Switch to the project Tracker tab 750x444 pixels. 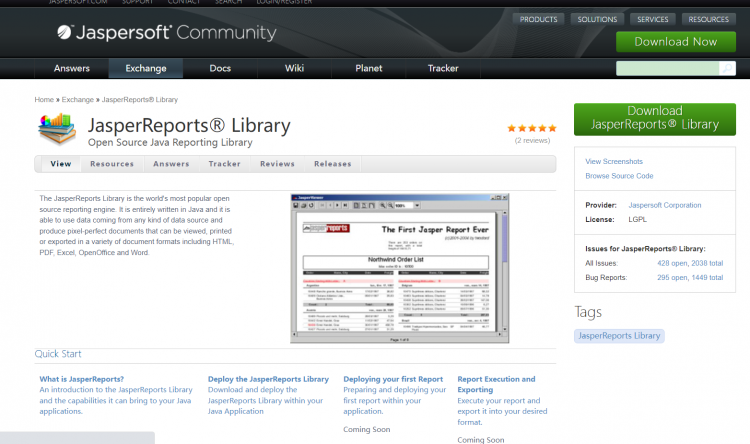[224, 164]
